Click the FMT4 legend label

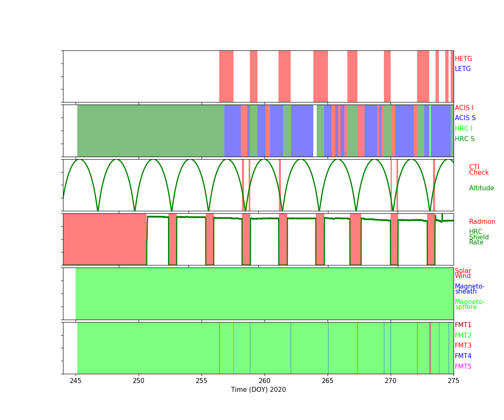(463, 356)
